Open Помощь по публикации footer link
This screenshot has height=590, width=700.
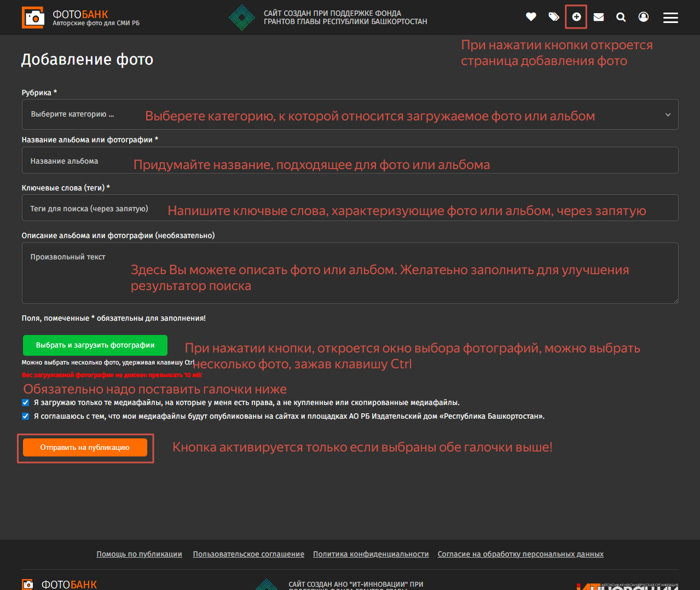(139, 554)
